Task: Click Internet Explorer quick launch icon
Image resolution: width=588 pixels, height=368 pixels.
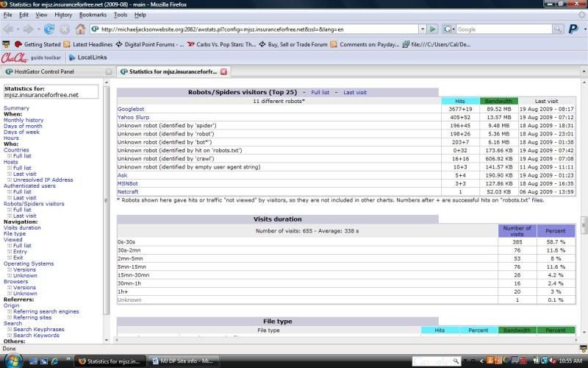Action: [x=54, y=361]
